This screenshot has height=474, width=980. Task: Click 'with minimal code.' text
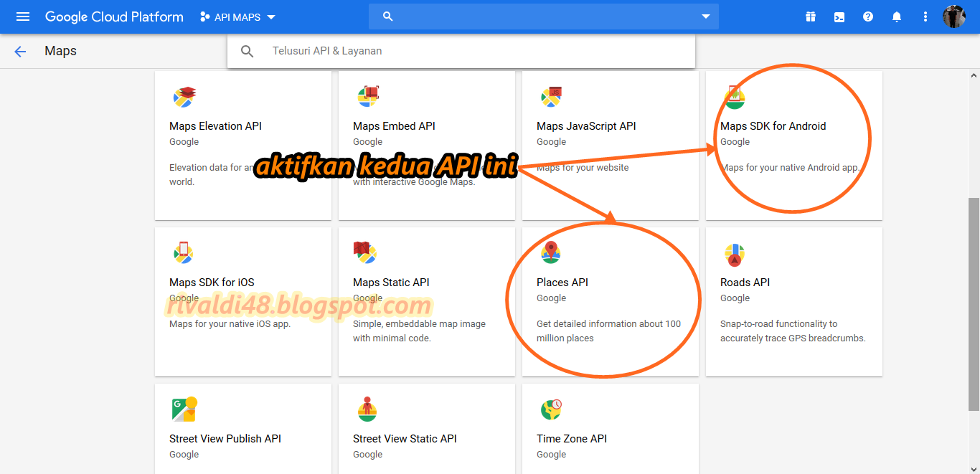point(392,338)
